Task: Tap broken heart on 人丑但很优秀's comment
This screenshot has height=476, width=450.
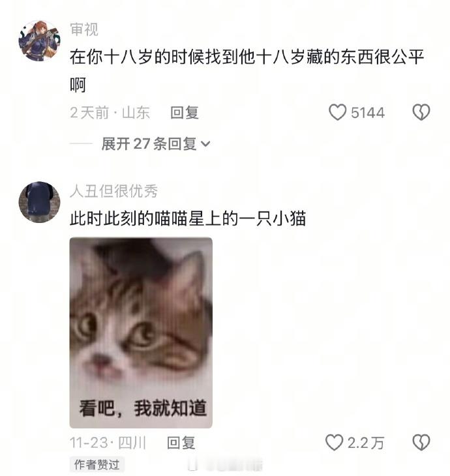Action: [421, 443]
